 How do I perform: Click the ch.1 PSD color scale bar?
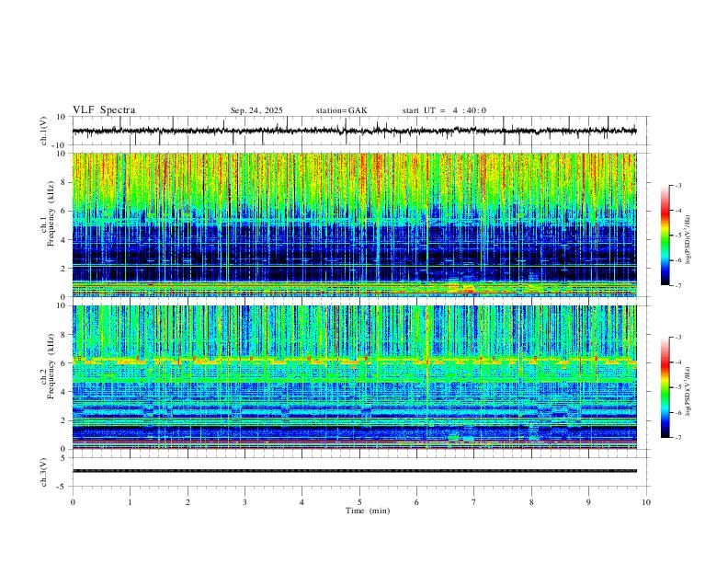click(x=665, y=236)
